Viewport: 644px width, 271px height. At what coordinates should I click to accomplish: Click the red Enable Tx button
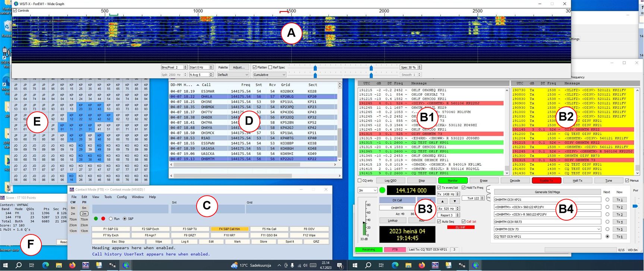pyautogui.click(x=546, y=181)
